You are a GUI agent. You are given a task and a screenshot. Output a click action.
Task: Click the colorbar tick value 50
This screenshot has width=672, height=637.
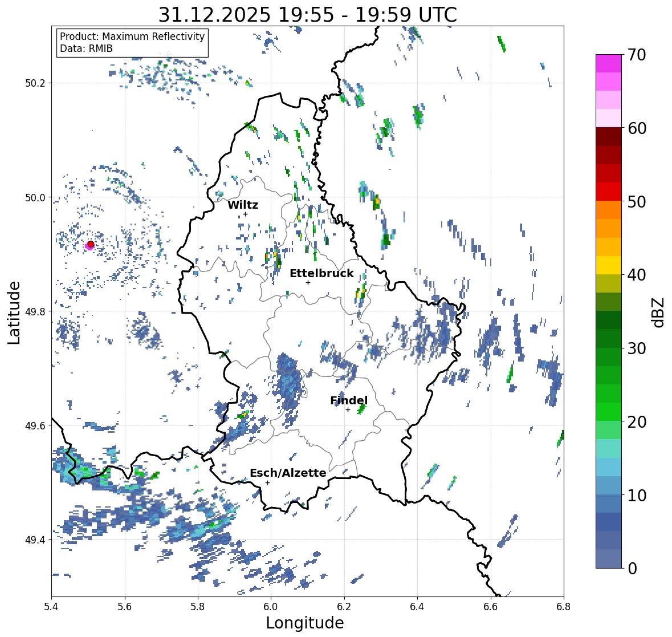point(637,202)
